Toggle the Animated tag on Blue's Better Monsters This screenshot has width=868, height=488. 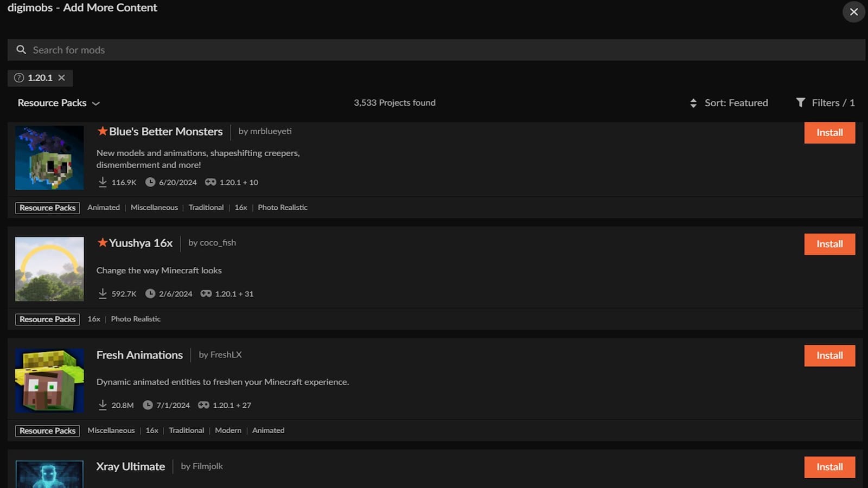[x=103, y=207]
